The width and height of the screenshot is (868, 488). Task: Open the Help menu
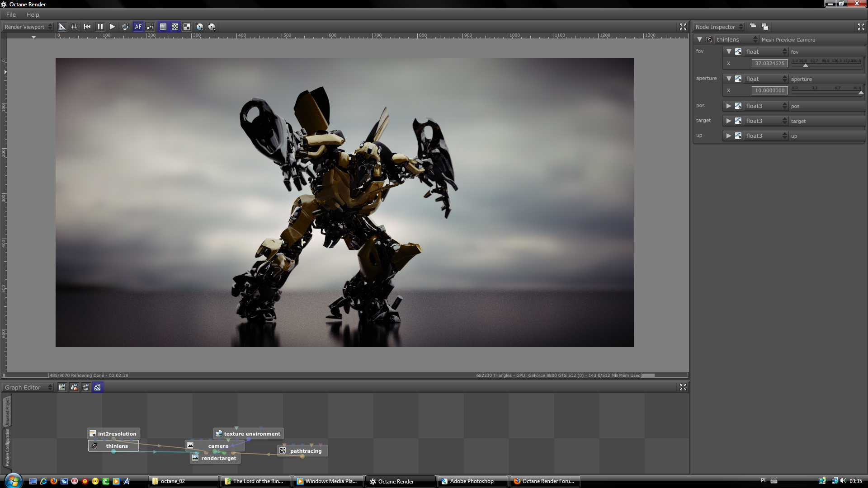[33, 14]
